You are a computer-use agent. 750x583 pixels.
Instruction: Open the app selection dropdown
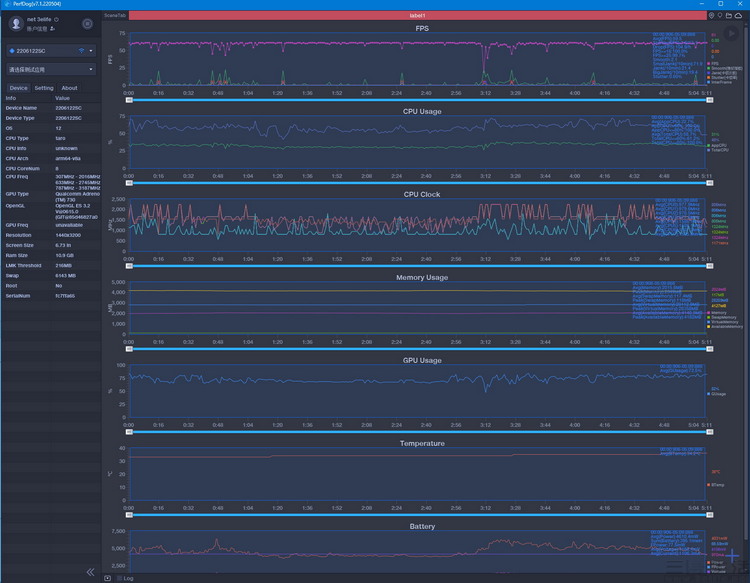tap(51, 69)
